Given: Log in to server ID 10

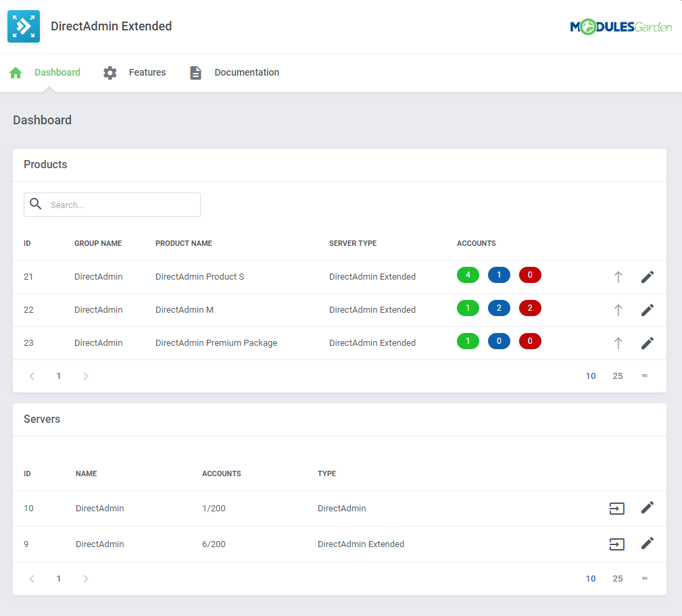Looking at the screenshot, I should click(616, 508).
